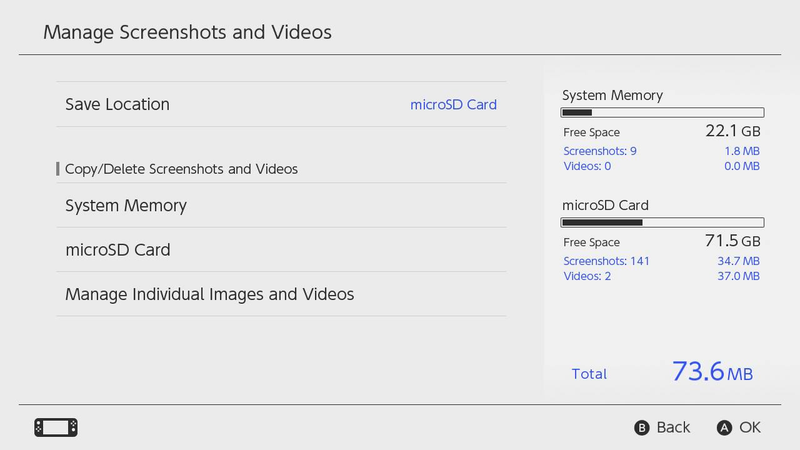The width and height of the screenshot is (800, 450).
Task: Open Manage Individual Images and Videos
Action: 281,294
